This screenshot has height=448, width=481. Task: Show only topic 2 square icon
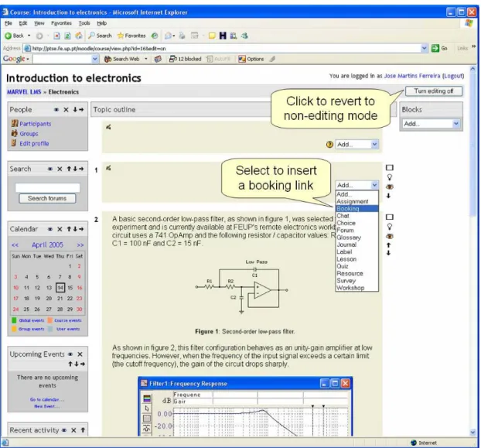click(x=389, y=217)
